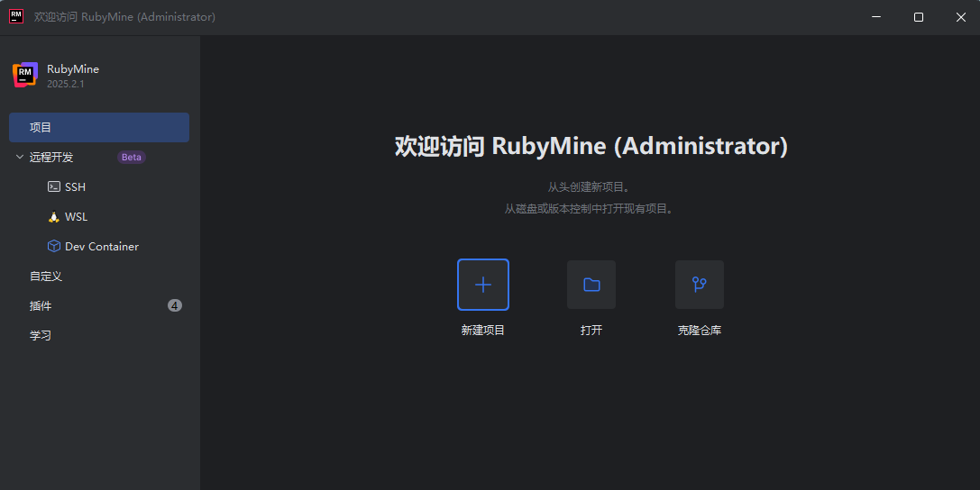
Task: Maximize the RubyMine welcome window
Action: tap(918, 17)
